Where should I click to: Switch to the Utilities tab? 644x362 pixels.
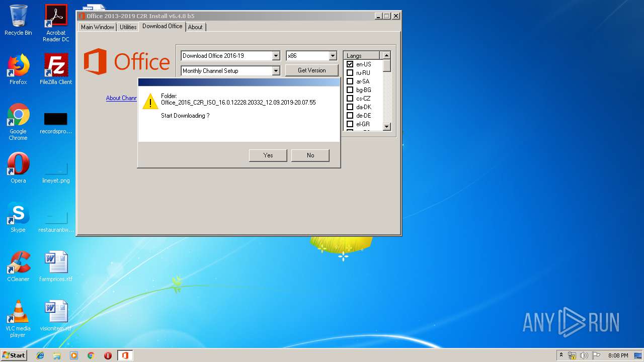(128, 27)
